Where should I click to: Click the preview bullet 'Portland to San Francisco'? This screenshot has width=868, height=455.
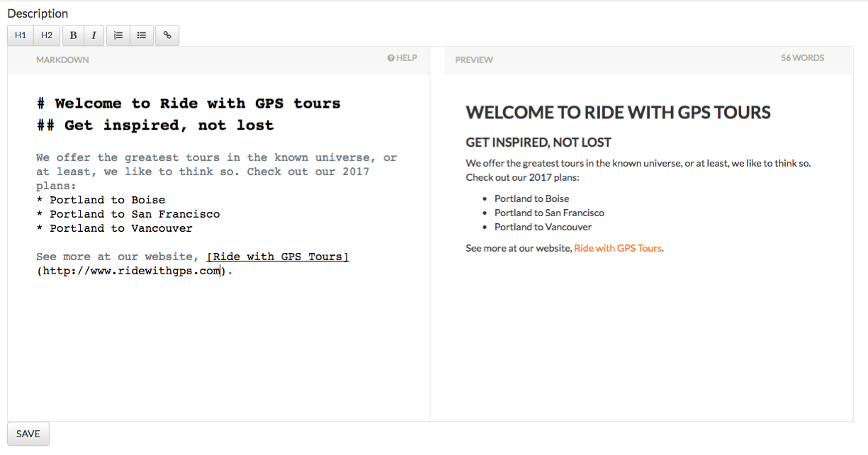[549, 213]
